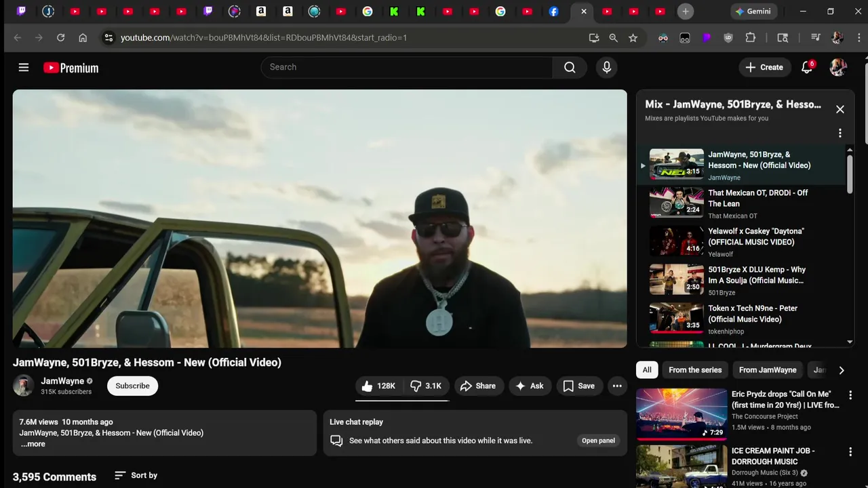The image size is (868, 488).
Task: Open JamWayne channel avatar
Action: (x=24, y=386)
